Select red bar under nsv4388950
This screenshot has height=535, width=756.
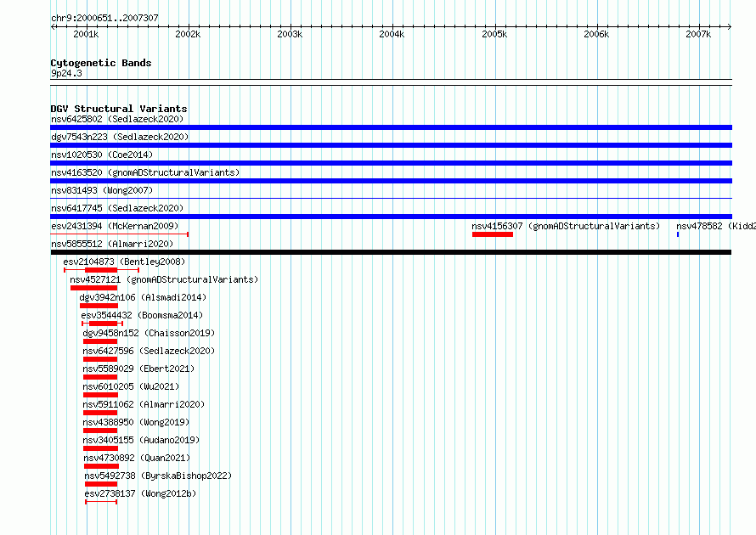(x=100, y=431)
